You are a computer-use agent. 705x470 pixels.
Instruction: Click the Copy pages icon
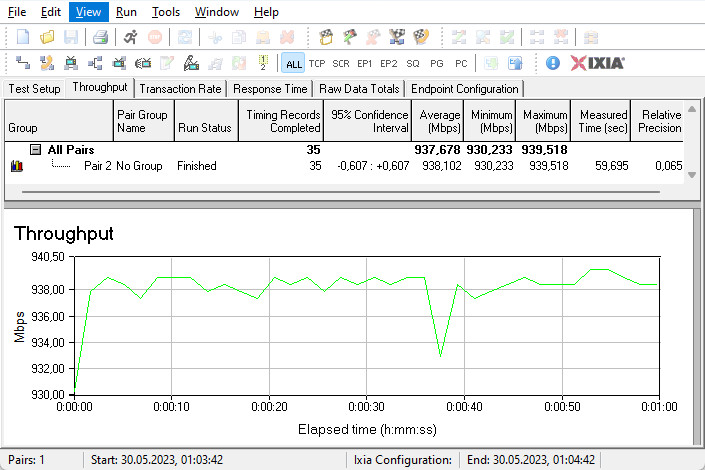(239, 37)
